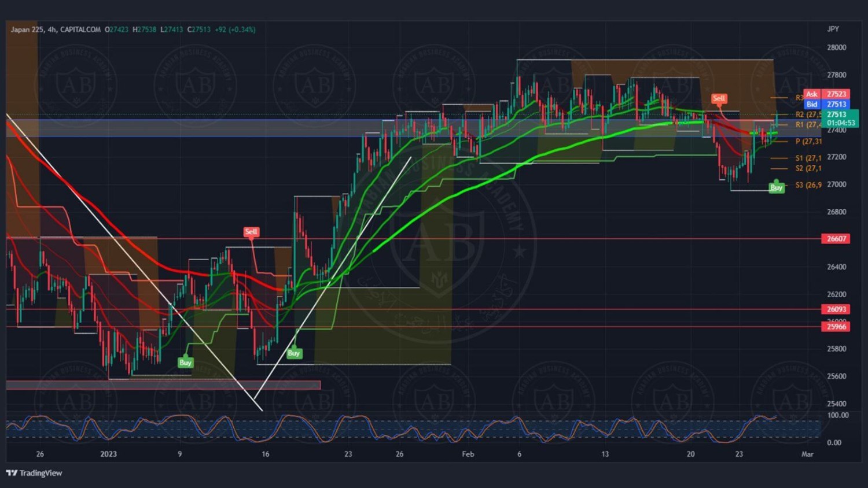This screenshot has height=488, width=868.
Task: Click the R2 pivot label
Action: coord(808,115)
